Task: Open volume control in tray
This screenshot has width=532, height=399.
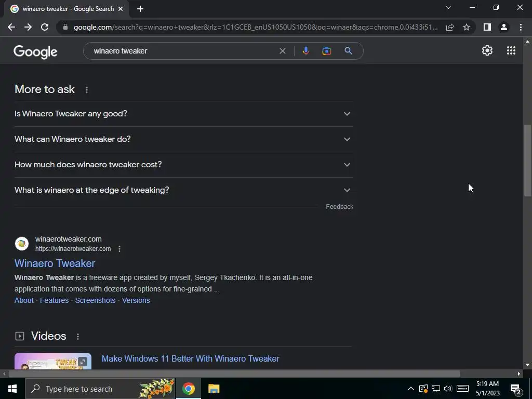Action: [448, 389]
